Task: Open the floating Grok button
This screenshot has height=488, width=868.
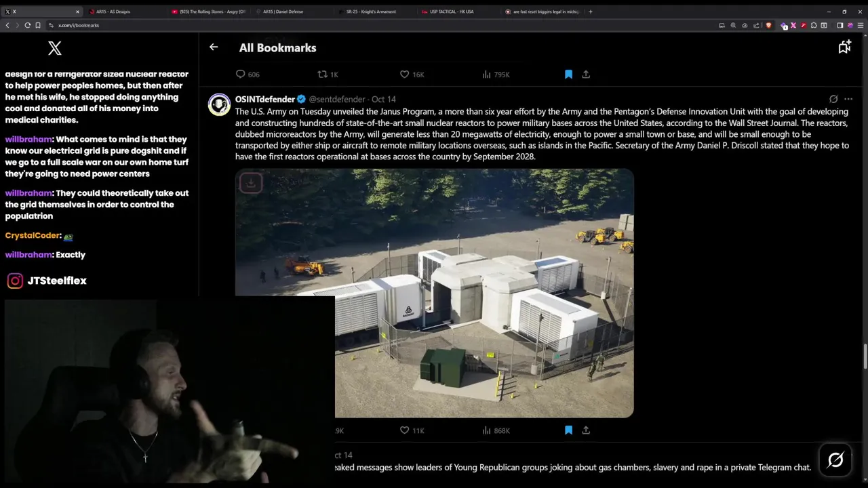Action: (x=835, y=460)
